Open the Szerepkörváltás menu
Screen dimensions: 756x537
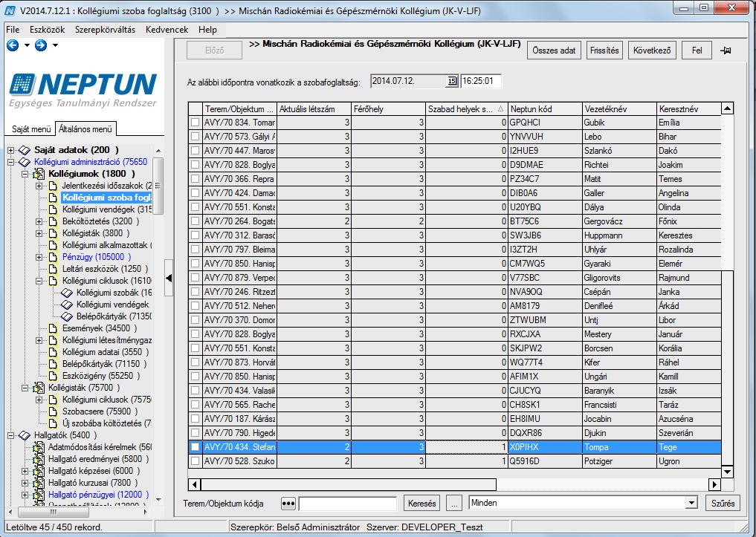[105, 30]
